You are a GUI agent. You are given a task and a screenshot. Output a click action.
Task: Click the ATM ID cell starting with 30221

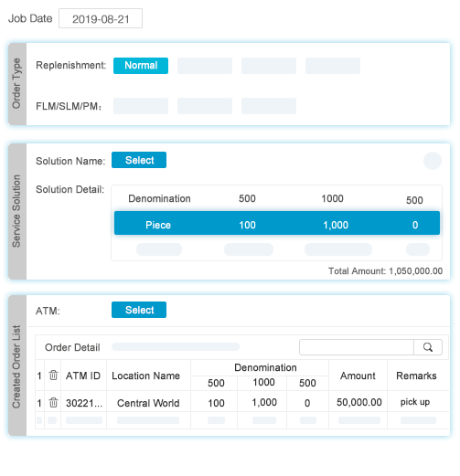point(84,403)
